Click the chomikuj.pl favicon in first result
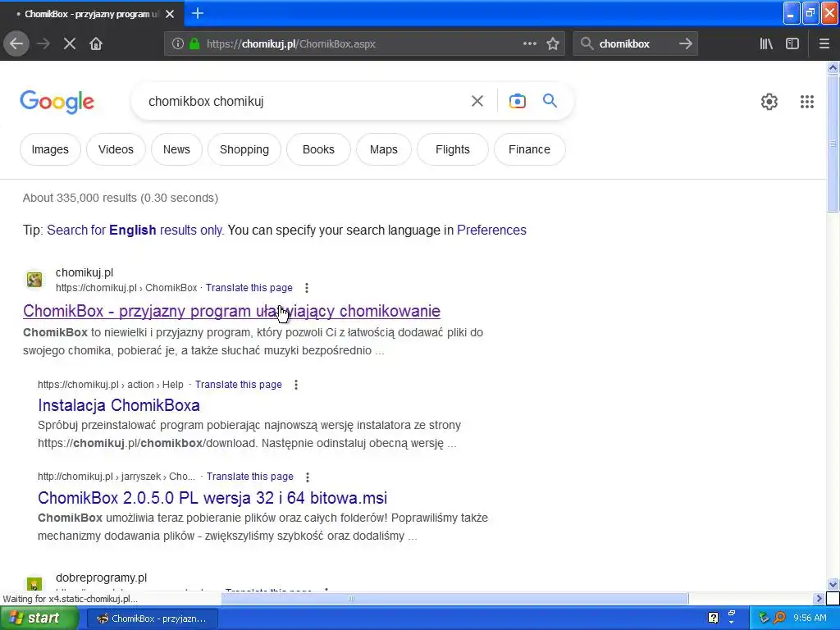 pos(34,280)
